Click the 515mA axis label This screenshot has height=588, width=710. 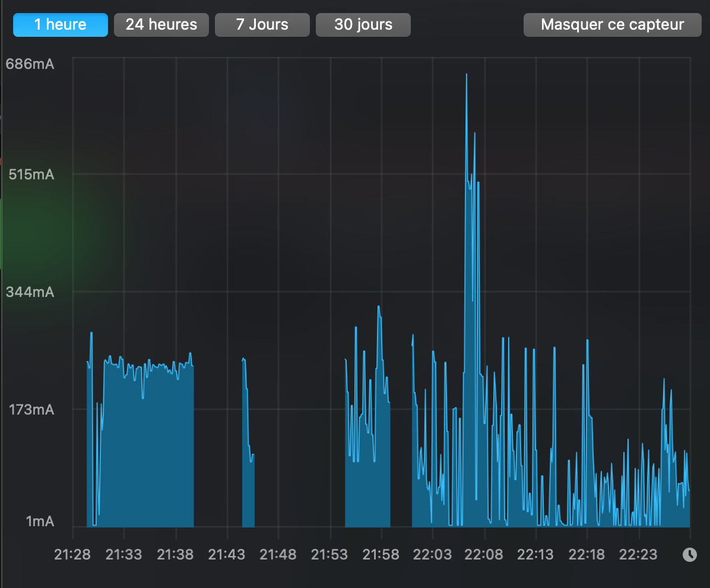pyautogui.click(x=31, y=175)
